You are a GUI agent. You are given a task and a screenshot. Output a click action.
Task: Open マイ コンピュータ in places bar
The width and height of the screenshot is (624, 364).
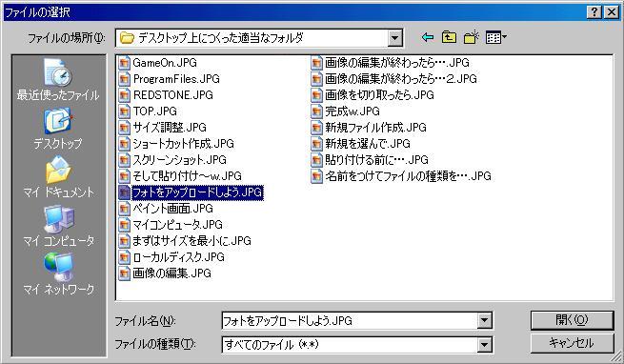pos(58,226)
